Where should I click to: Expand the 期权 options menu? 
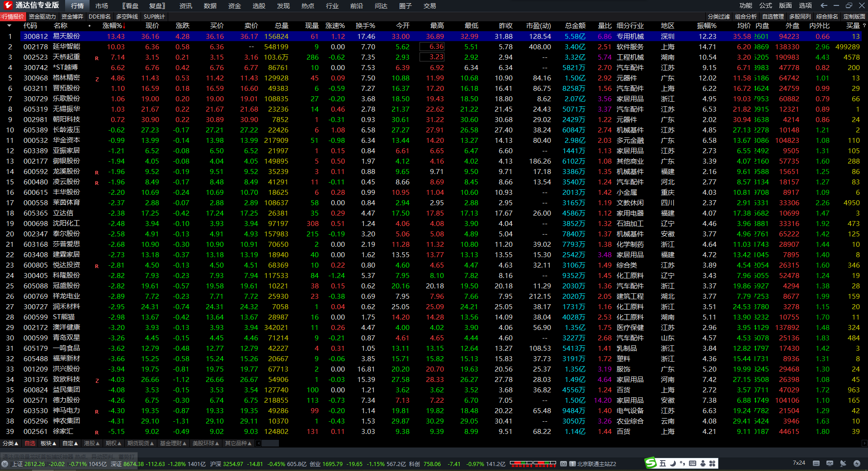113,443
